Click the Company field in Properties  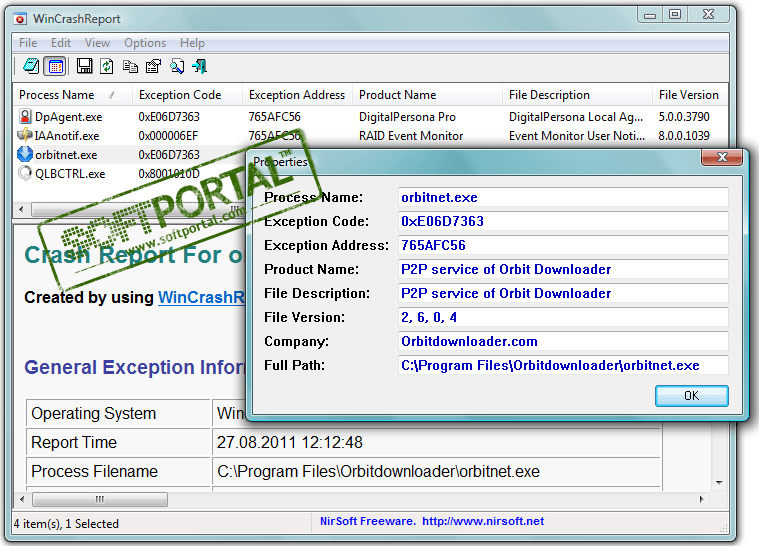pyautogui.click(x=563, y=341)
